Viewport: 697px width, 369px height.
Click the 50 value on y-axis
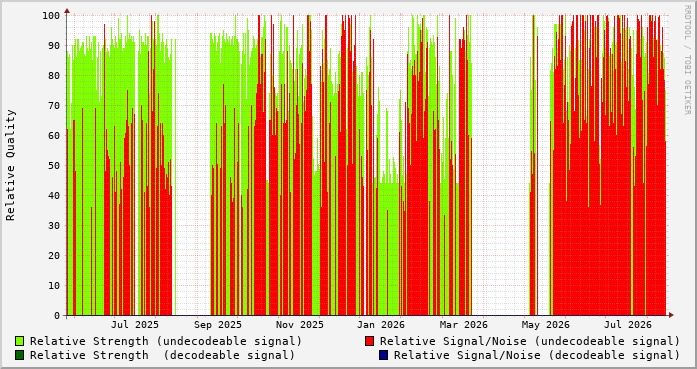click(54, 165)
